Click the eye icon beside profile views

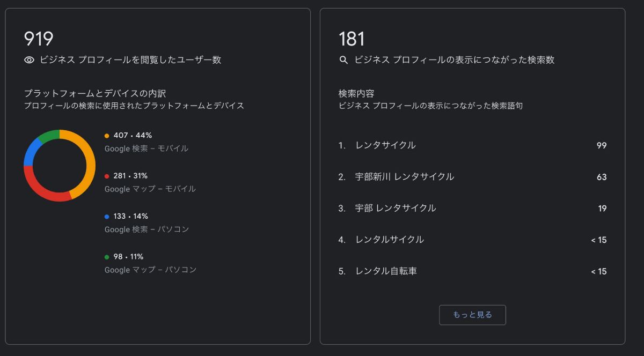pyautogui.click(x=30, y=60)
